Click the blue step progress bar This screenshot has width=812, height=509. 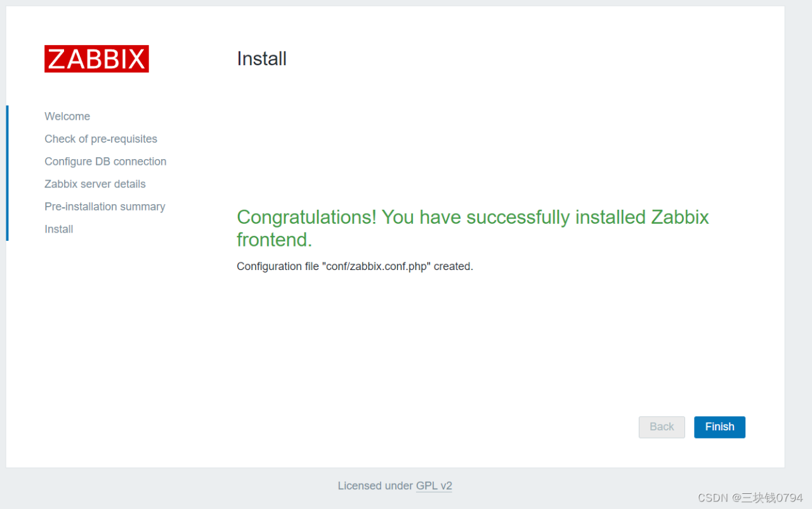tap(7, 173)
